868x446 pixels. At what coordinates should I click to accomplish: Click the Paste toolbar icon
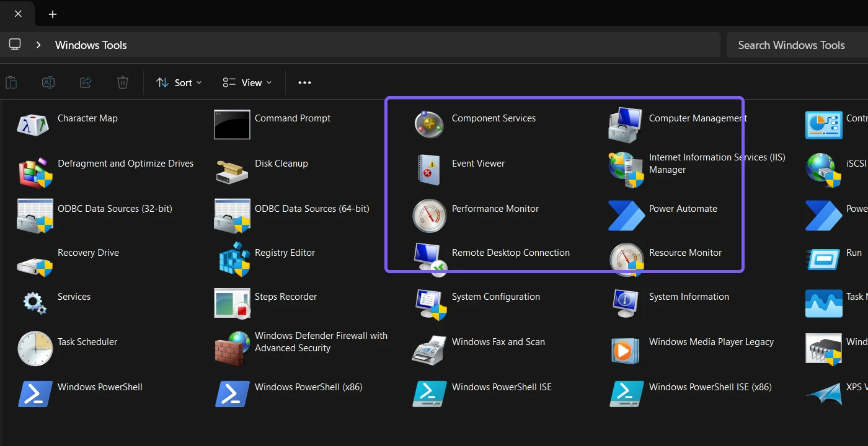[11, 82]
